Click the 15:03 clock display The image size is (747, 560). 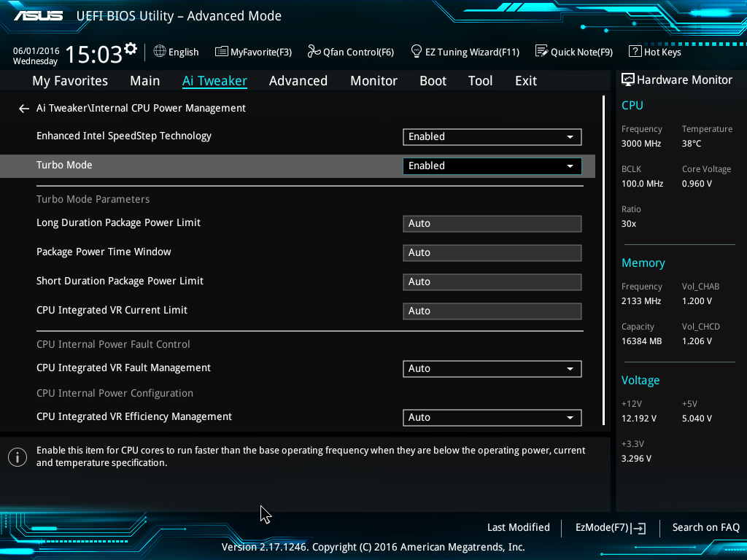[x=93, y=54]
